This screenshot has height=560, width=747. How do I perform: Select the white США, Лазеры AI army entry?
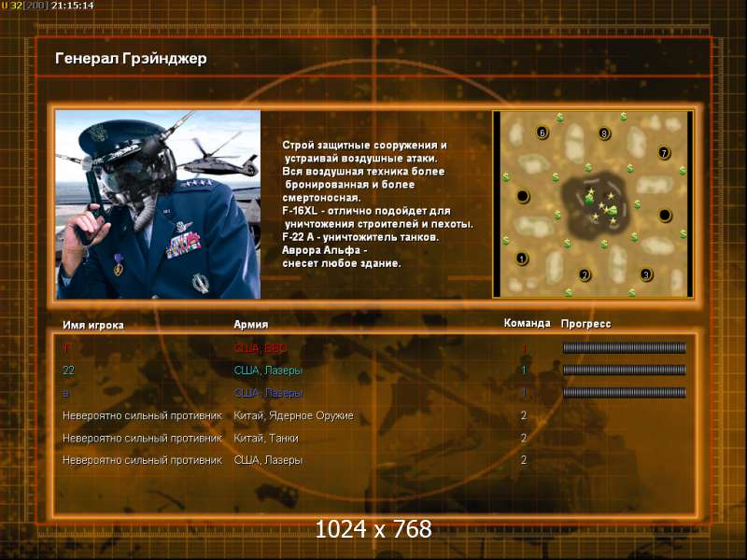point(268,460)
